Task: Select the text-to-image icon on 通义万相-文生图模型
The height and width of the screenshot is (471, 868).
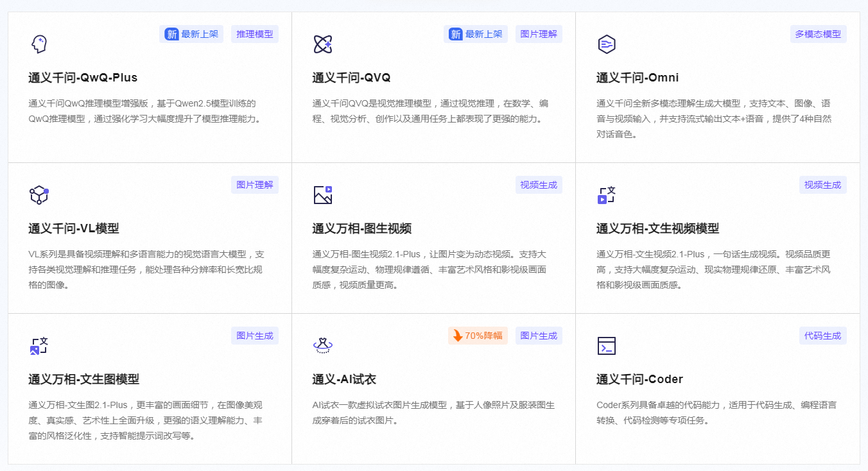Action: (x=40, y=345)
